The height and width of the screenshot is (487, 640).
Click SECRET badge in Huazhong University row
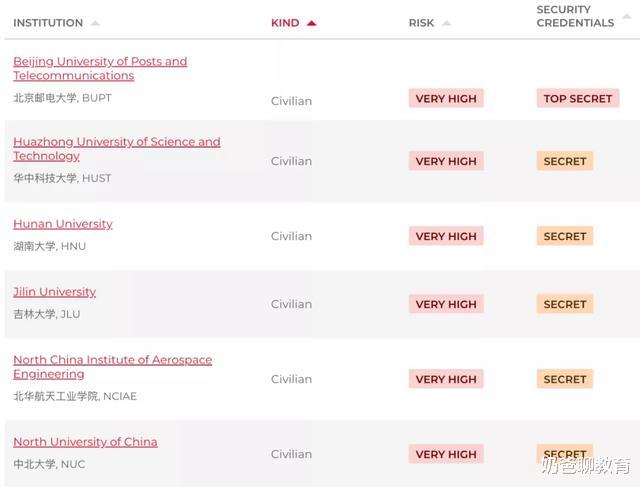(x=565, y=161)
